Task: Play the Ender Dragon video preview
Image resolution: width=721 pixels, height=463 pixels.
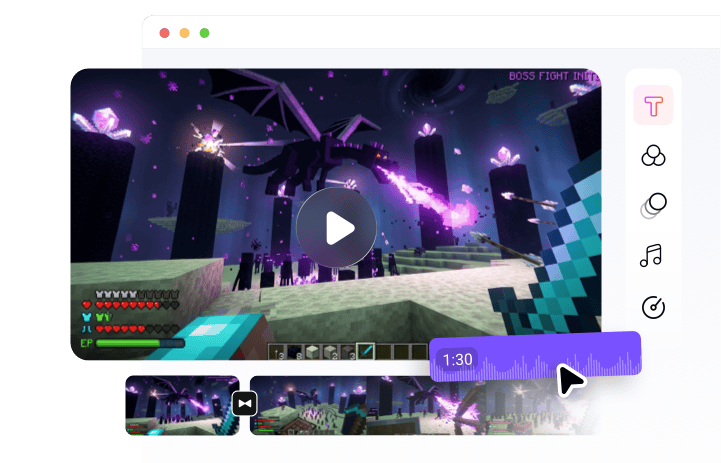Action: point(336,227)
